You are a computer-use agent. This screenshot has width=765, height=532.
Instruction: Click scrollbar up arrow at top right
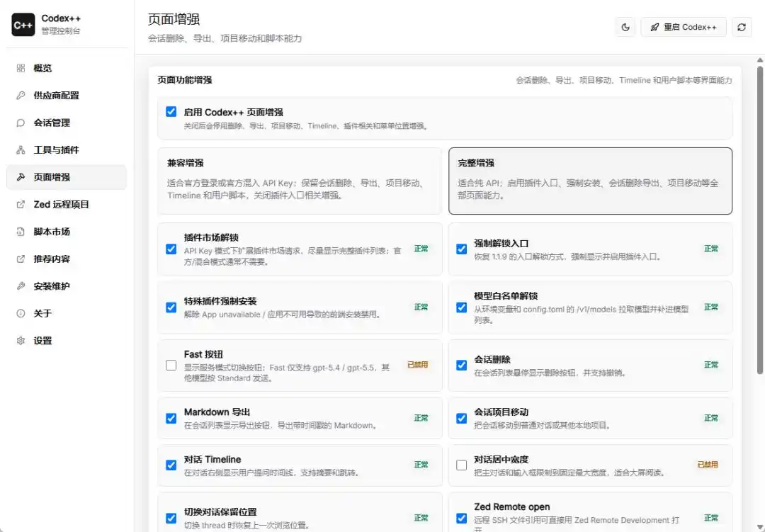[759, 60]
